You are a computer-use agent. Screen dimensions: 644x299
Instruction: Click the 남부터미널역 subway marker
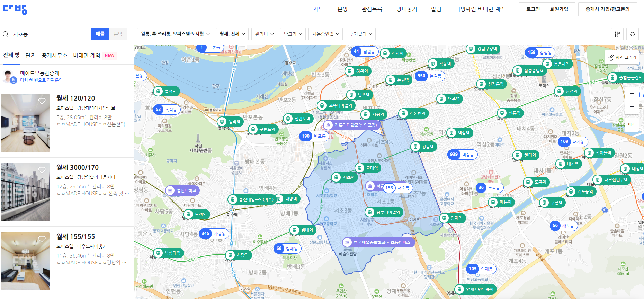384,212
